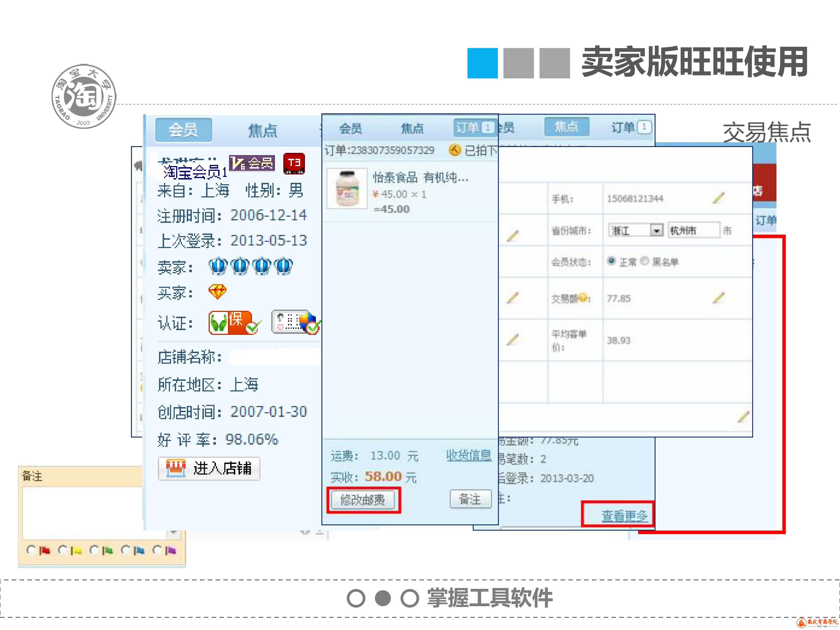Viewport: 840px width, 630px height.
Task: Click the help icon beside 交易额
Action: pos(583,298)
